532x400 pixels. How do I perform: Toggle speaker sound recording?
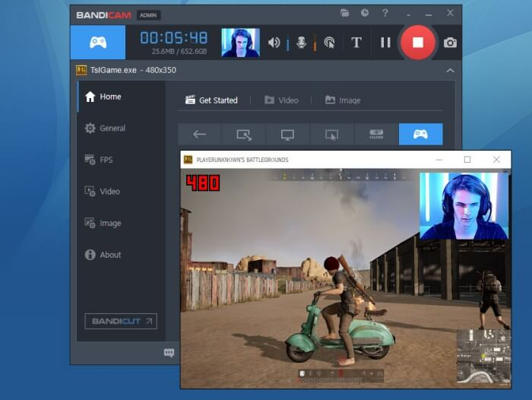pos(274,43)
